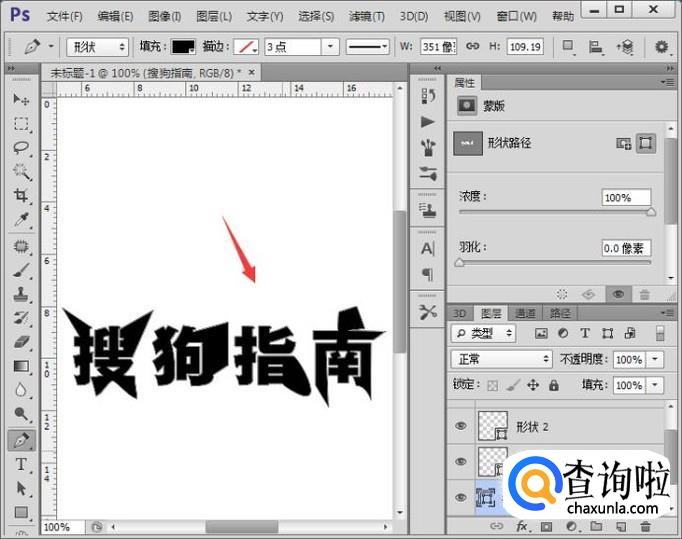Switch to the 路径 tab
Image resolution: width=682 pixels, height=539 pixels.
point(560,314)
